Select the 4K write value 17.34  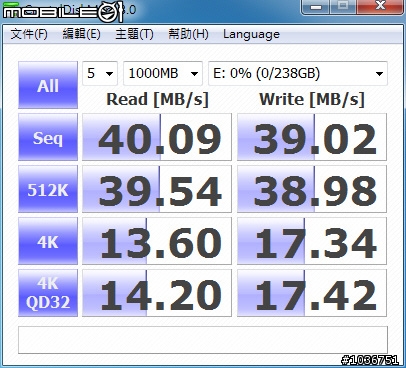[312, 241]
